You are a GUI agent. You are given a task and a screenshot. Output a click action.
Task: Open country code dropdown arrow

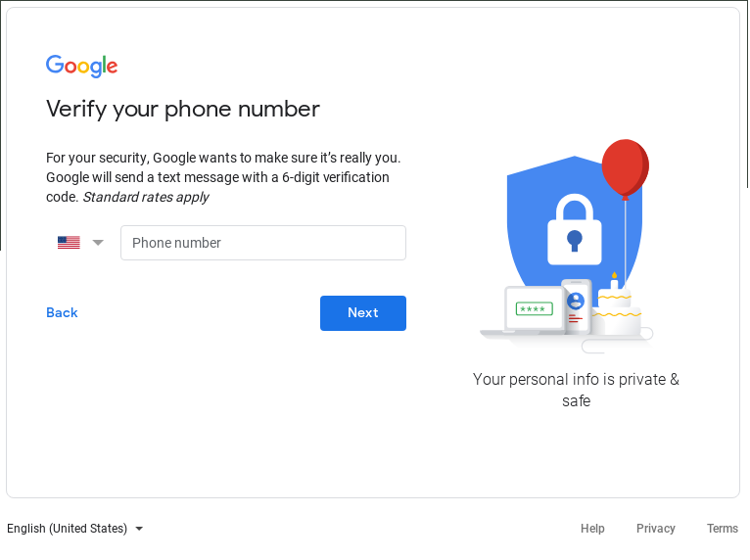pyautogui.click(x=98, y=243)
